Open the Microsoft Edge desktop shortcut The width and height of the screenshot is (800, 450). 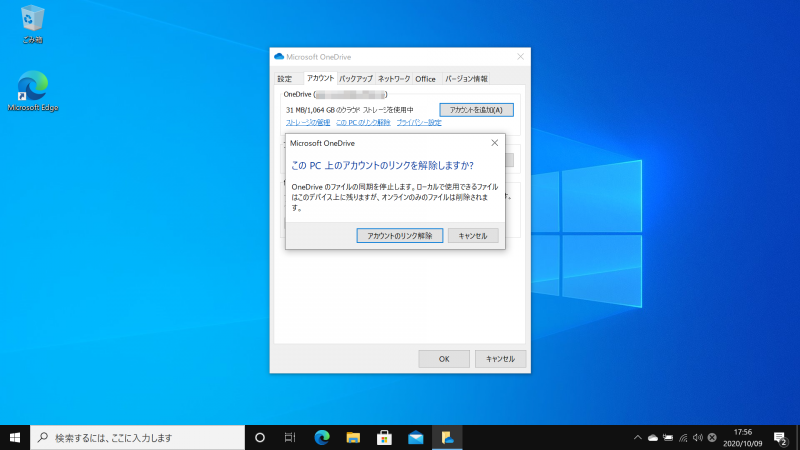[x=33, y=91]
